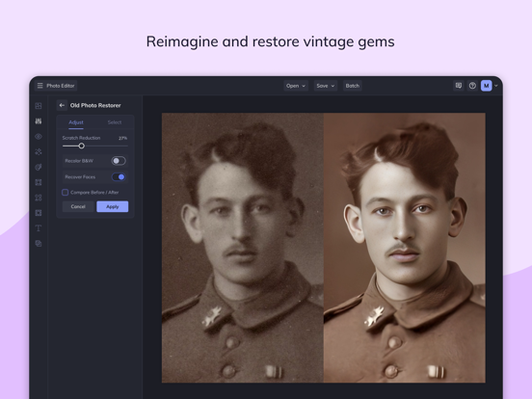Click the back arrow beside Old Photo Restorer
The image size is (532, 399).
click(62, 105)
